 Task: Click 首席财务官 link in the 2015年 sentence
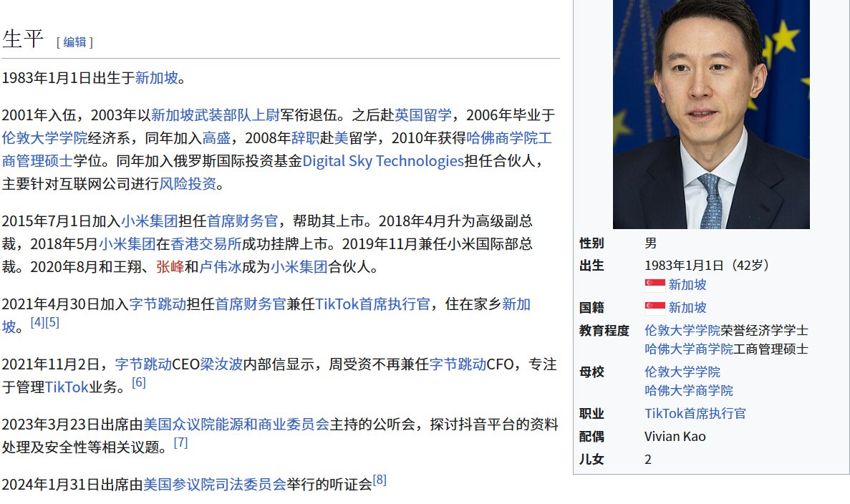pos(242,221)
